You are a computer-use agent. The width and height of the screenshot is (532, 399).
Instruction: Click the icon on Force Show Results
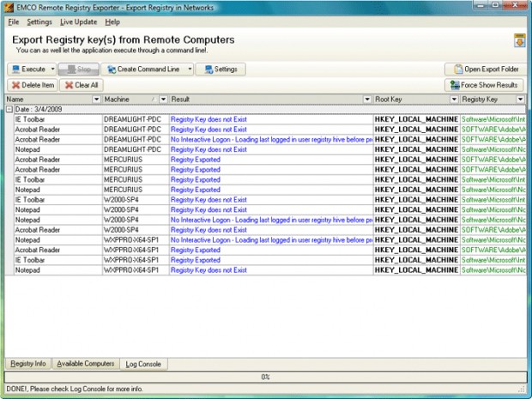pyautogui.click(x=455, y=85)
